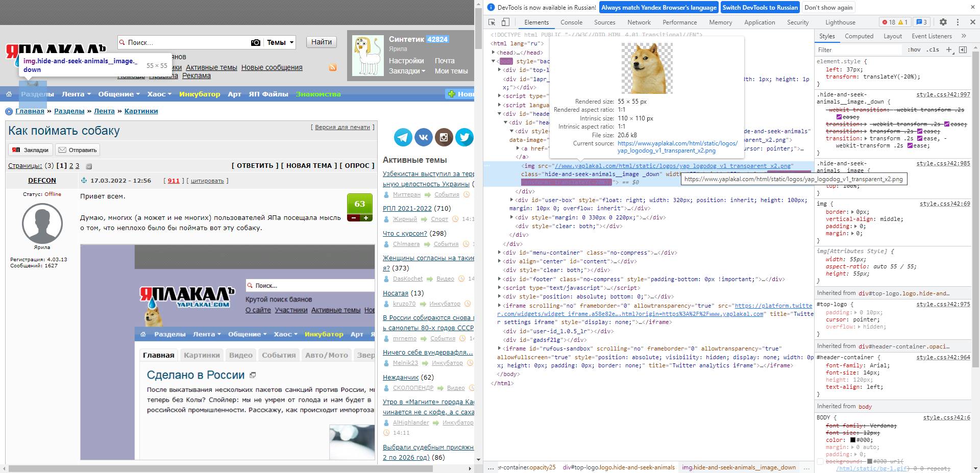Viewport: 980px width, 473px height.
Task: Open the style.css?42:997 source link
Action: coord(943,94)
